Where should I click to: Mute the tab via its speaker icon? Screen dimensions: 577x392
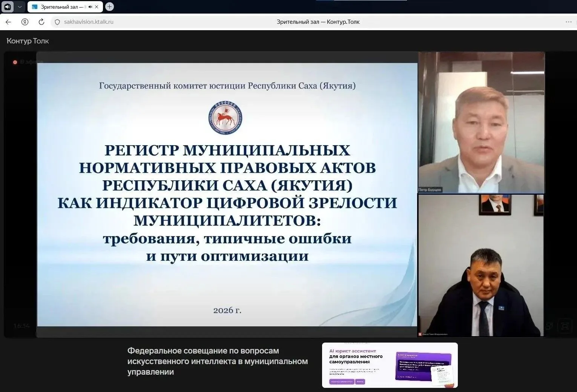tap(91, 7)
